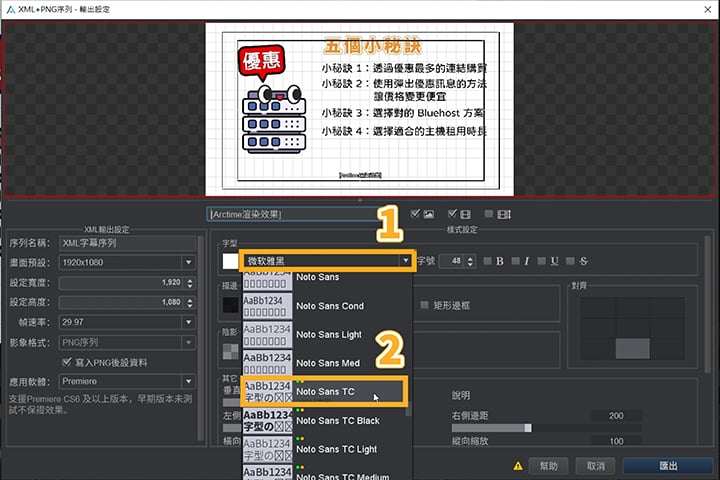Screen dimensions: 720x480
Task: Open the [Arctime渲染效果] preset combo box
Action: coord(294,214)
